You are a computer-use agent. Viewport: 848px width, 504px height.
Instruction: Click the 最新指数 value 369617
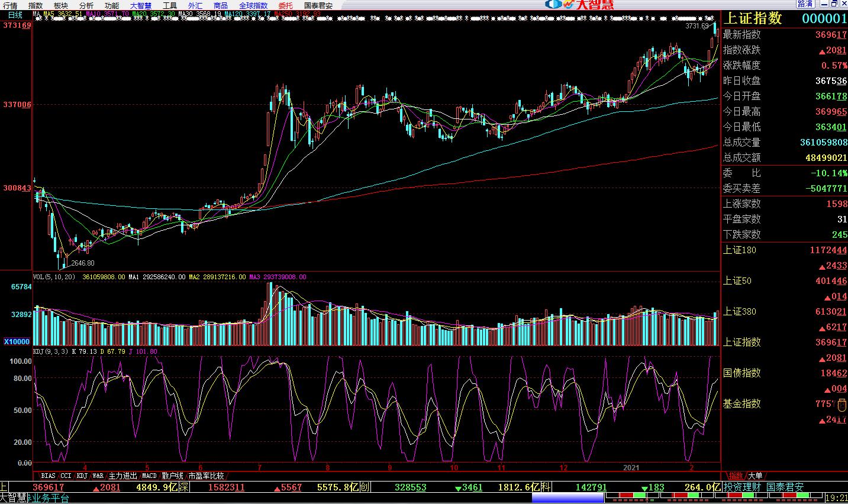coord(831,35)
